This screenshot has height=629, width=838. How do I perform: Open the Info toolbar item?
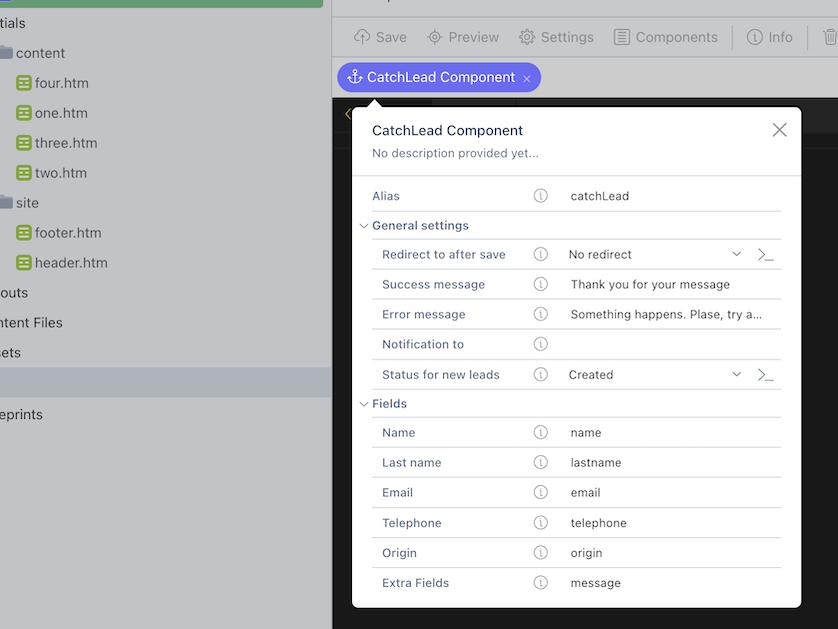coord(770,37)
